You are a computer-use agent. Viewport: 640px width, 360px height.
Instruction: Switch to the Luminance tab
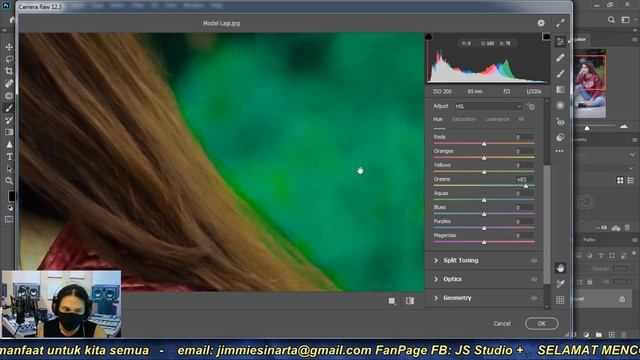click(497, 119)
